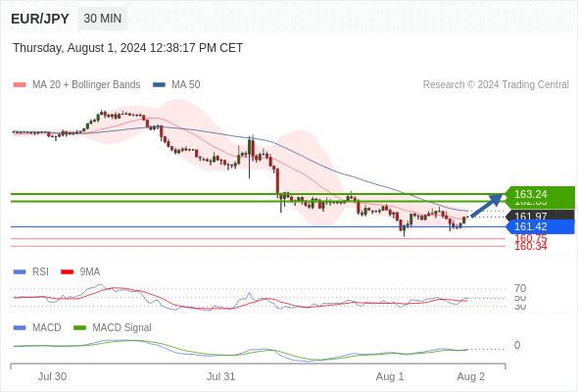Screen dimensions: 578x392
Task: Click the MA 20 Bollinger Bands pink swatch
Action: point(20,85)
